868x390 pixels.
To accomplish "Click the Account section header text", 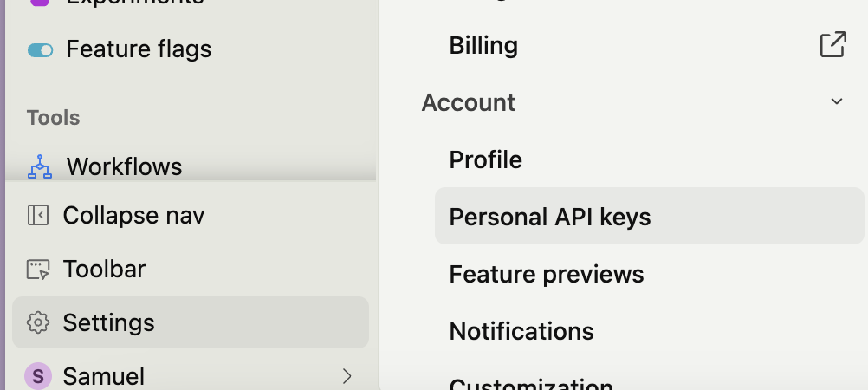I will pos(469,102).
